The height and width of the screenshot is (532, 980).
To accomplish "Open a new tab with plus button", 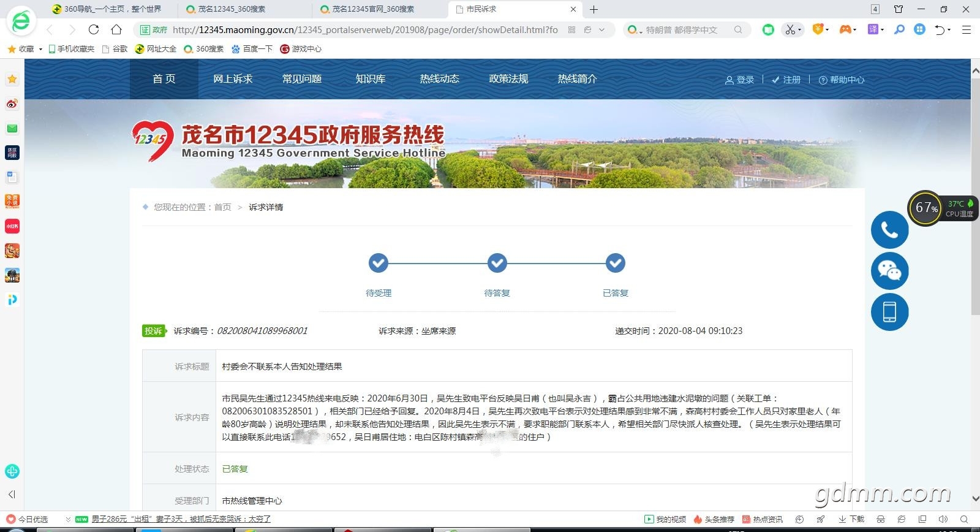I will (594, 9).
